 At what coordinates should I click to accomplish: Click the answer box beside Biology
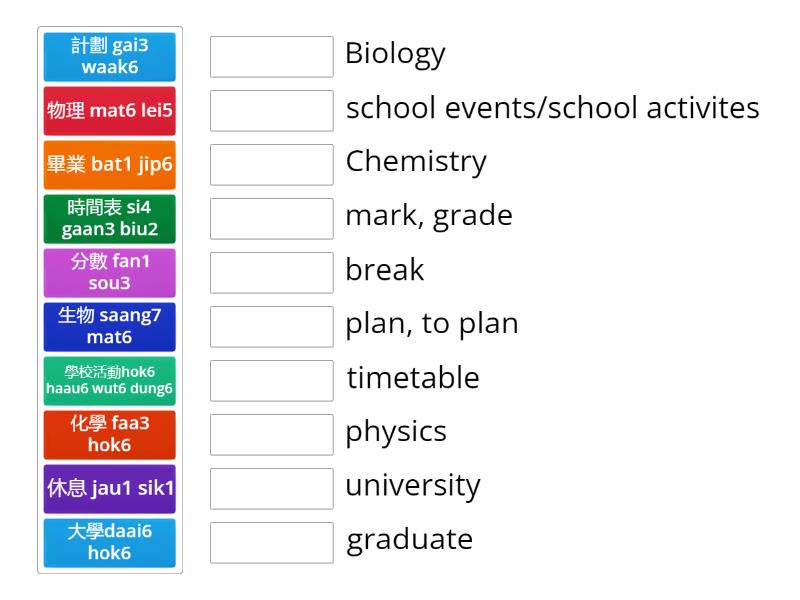point(271,57)
